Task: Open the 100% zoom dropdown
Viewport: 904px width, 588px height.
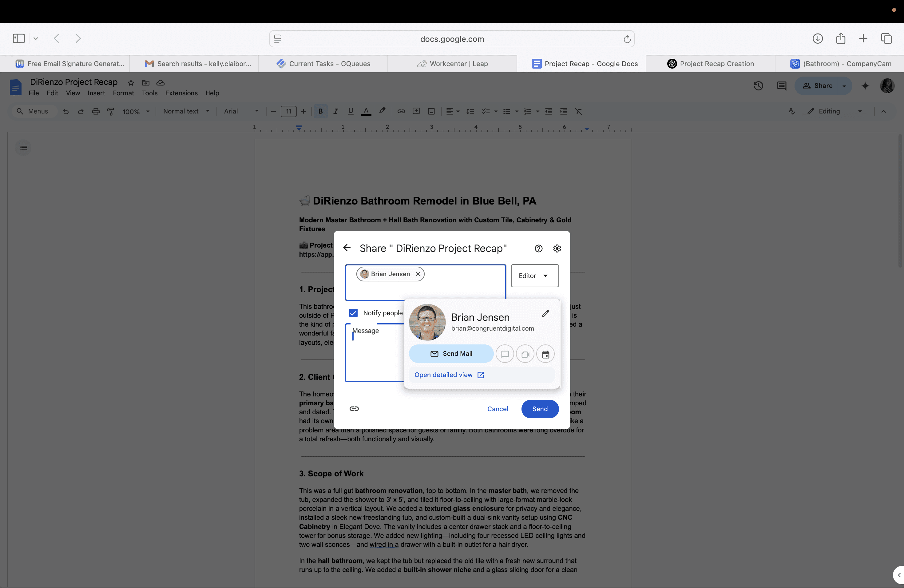Action: click(136, 111)
